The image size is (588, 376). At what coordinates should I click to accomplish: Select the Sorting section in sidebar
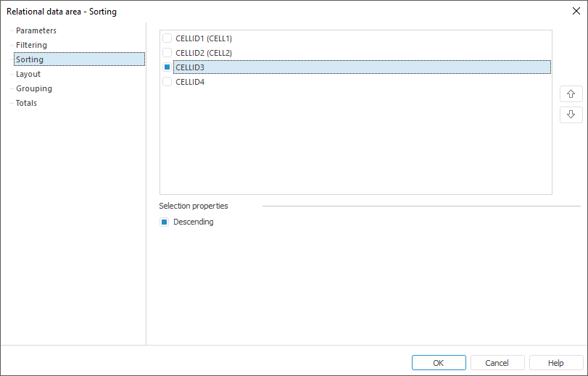tap(30, 59)
